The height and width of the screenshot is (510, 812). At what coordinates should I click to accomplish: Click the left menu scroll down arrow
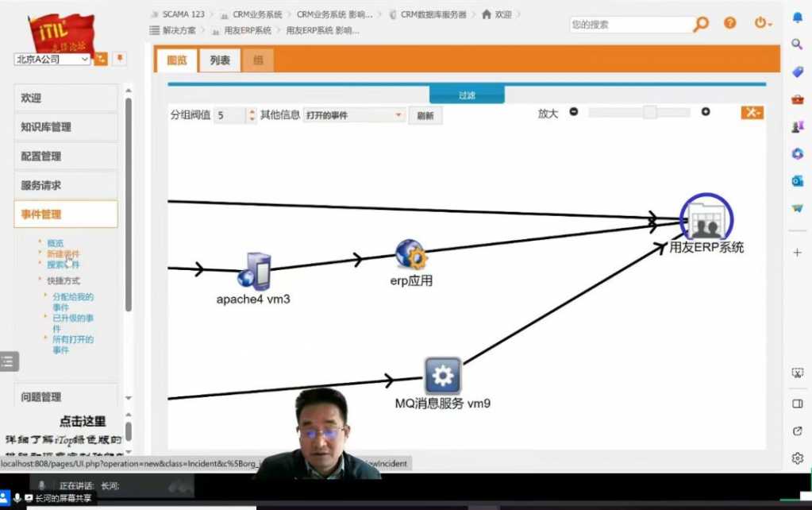[129, 397]
